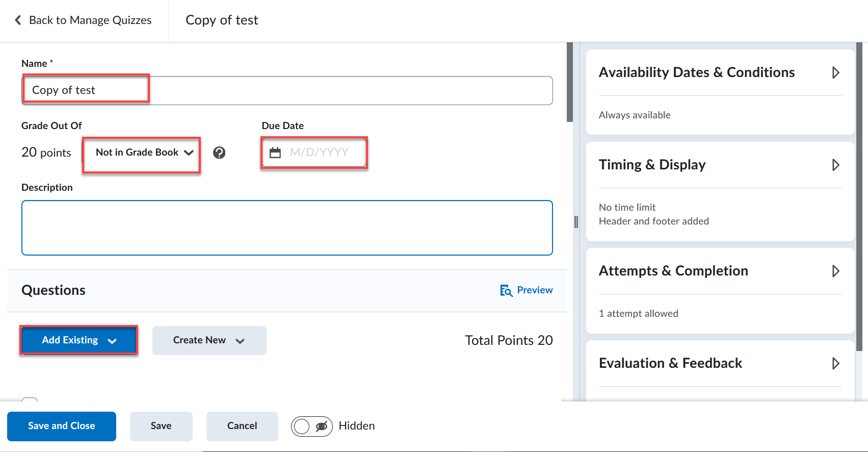Open the due date calendar icon

pos(275,153)
